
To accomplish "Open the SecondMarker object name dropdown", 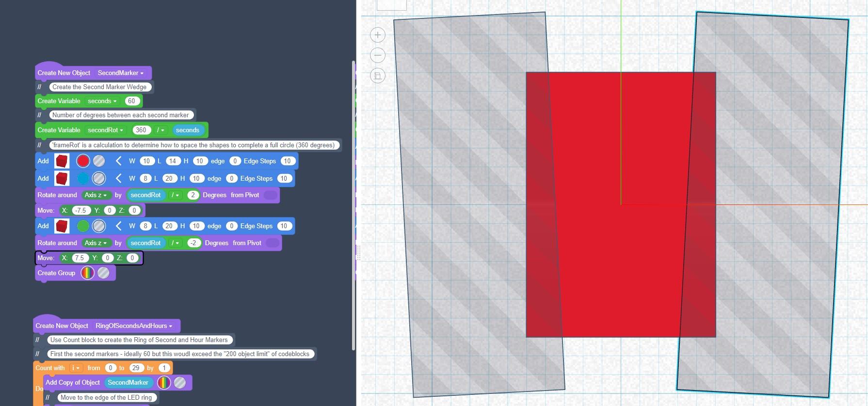I will pyautogui.click(x=120, y=73).
